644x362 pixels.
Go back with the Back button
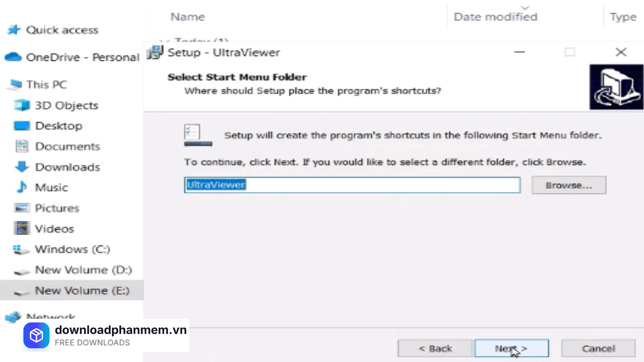[435, 348]
